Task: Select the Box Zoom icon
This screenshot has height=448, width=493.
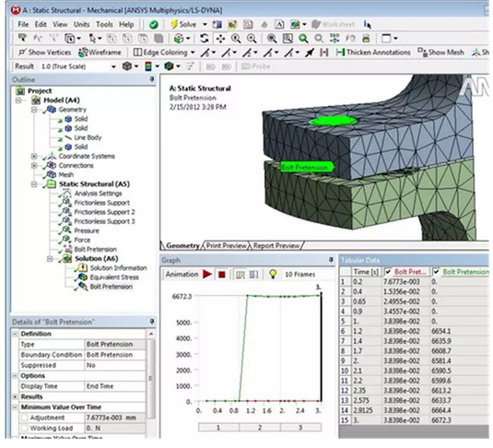Action: coord(288,39)
